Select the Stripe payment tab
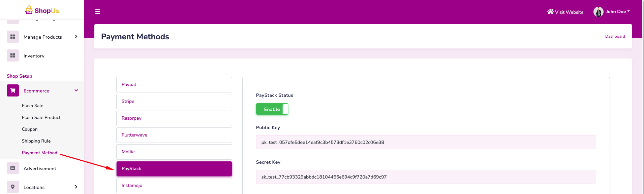 click(174, 102)
